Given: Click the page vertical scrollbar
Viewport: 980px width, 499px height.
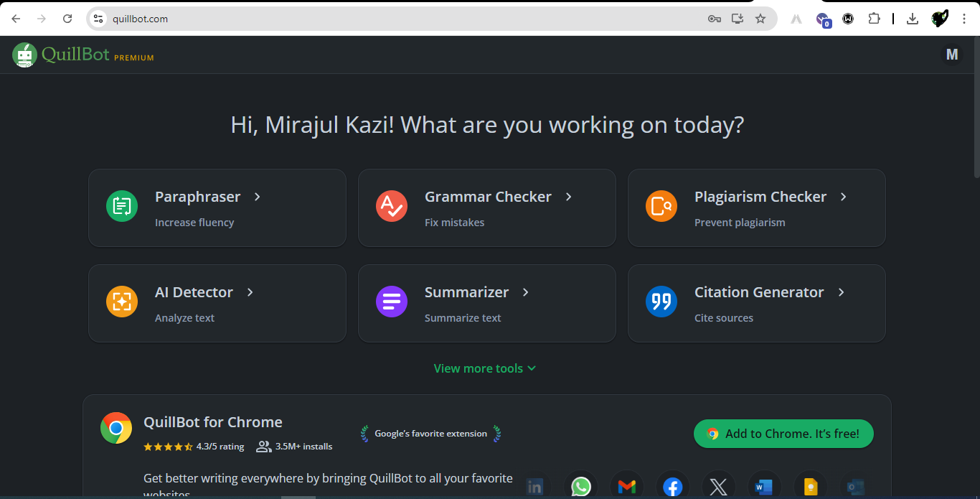Looking at the screenshot, I should click(976, 106).
